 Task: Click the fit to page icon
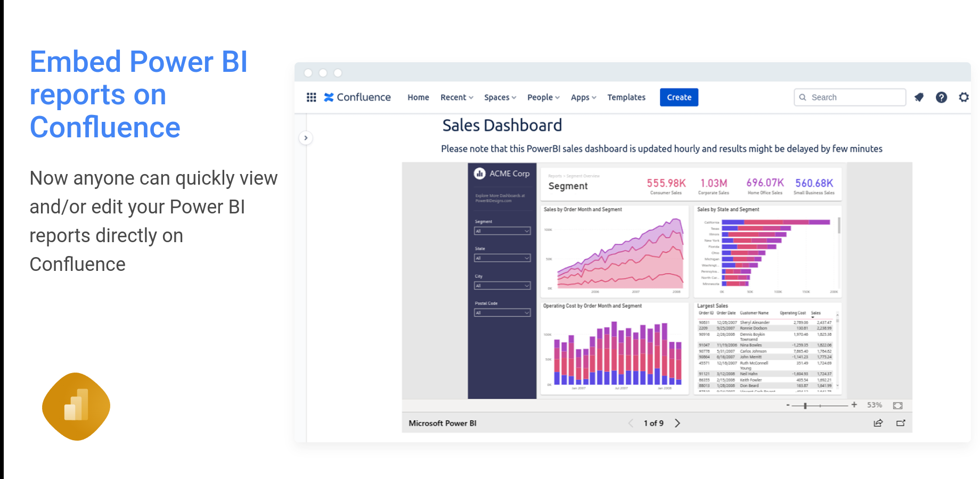point(897,406)
